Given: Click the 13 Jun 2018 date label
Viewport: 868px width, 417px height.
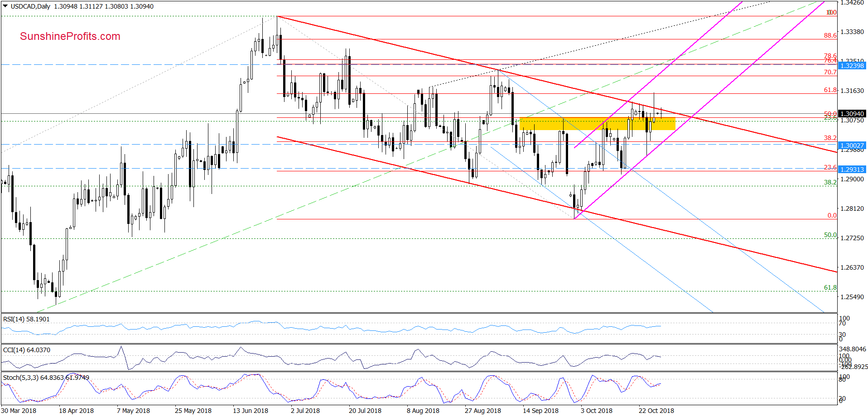Looking at the screenshot, I should click(251, 411).
